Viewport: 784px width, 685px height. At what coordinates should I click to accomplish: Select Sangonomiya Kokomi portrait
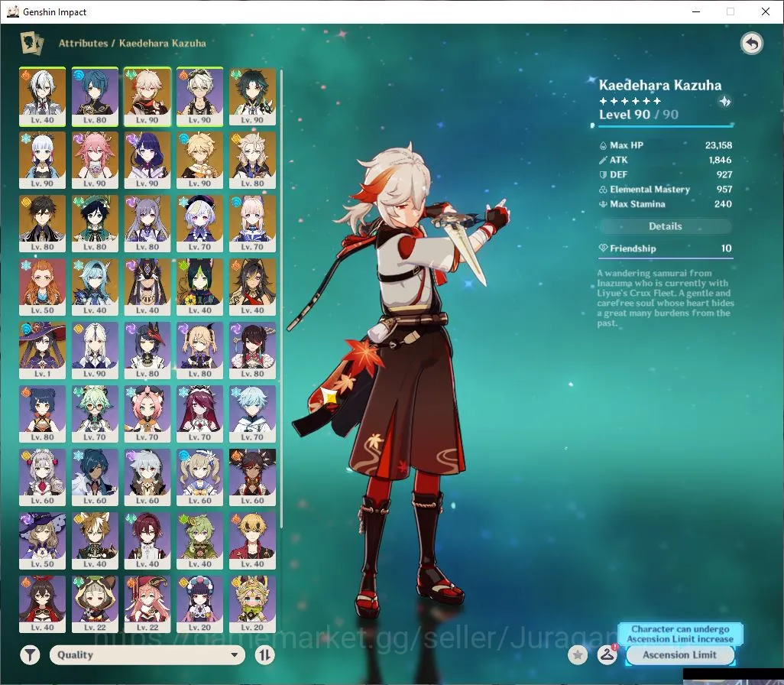coord(252,224)
